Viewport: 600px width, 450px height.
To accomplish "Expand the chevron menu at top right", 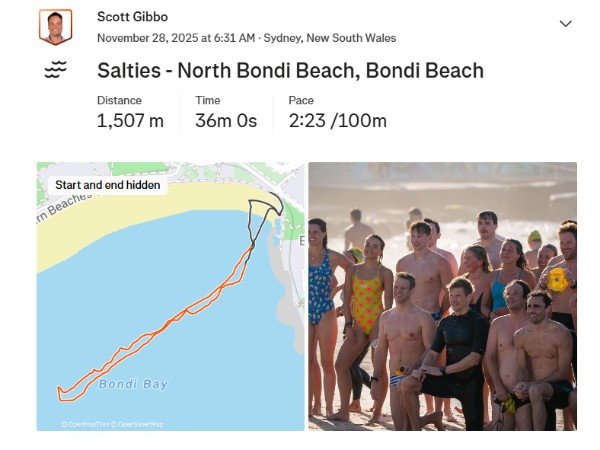I will (x=565, y=23).
